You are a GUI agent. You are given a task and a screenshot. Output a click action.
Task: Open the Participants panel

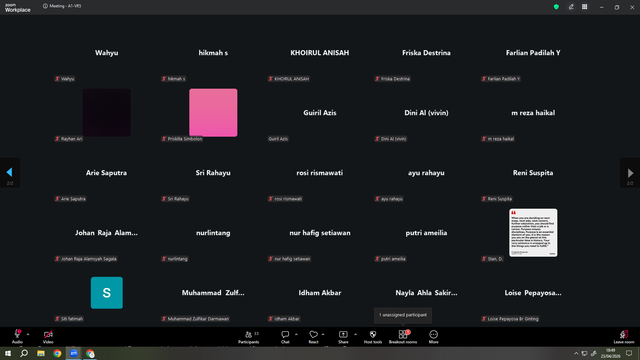[249, 337]
